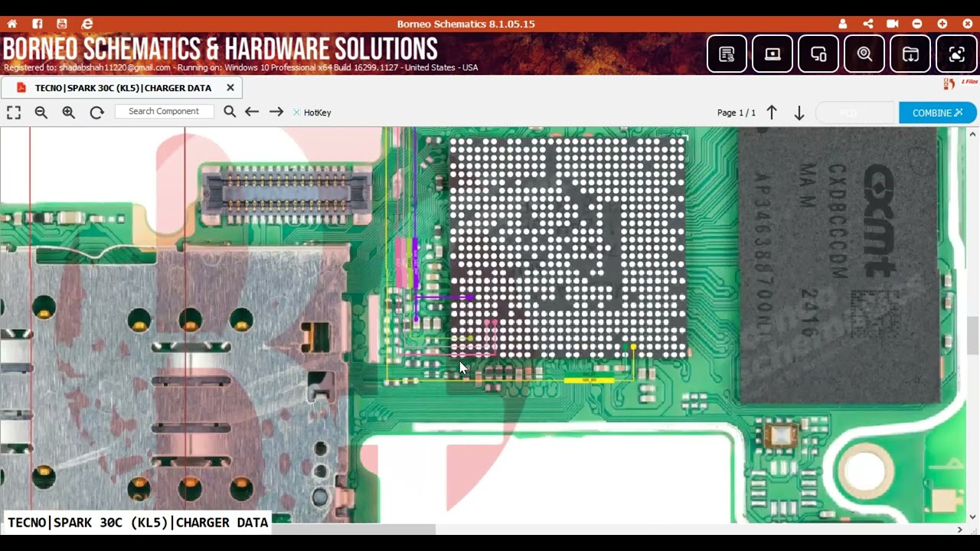
Task: Open the magnifier search tool button
Action: pos(864,54)
